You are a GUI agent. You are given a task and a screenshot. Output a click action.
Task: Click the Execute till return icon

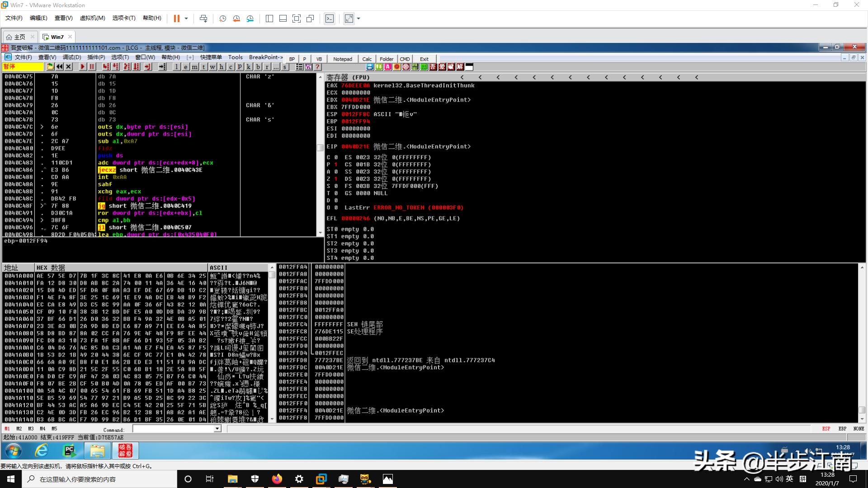[x=147, y=67]
